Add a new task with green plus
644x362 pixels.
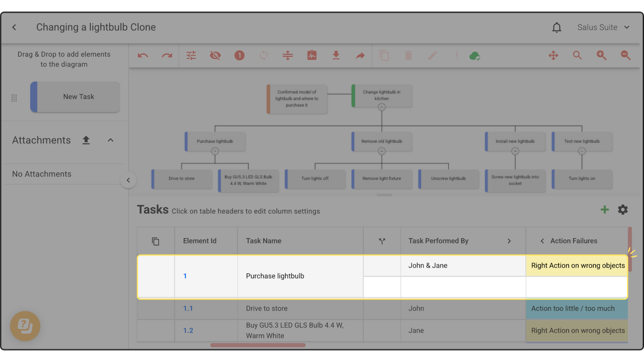(604, 210)
